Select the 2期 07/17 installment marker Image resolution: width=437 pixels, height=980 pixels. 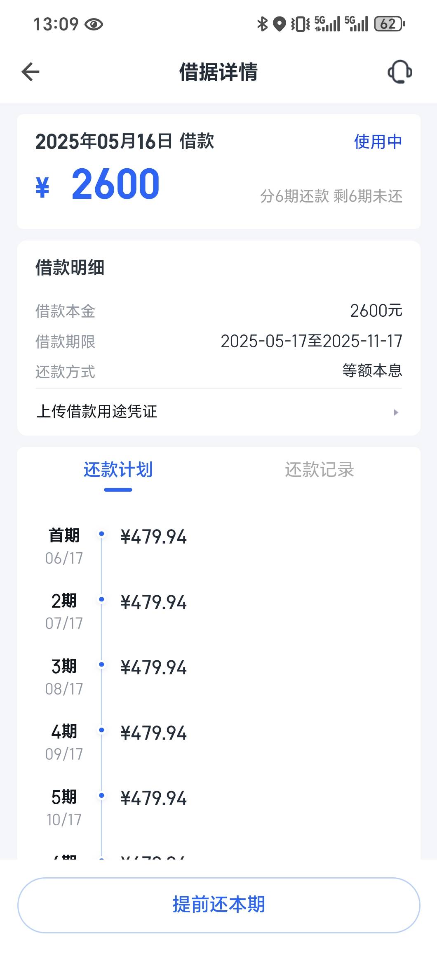pyautogui.click(x=101, y=599)
